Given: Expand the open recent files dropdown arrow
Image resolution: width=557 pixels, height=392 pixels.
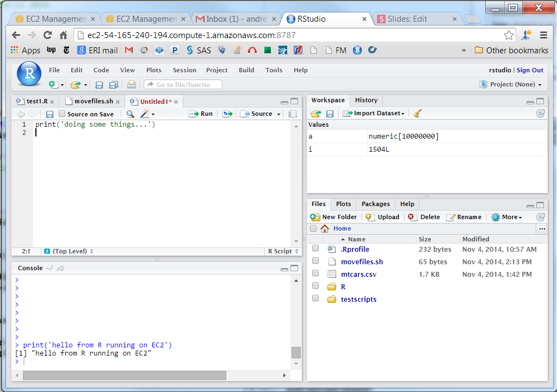Looking at the screenshot, I should click(85, 85).
